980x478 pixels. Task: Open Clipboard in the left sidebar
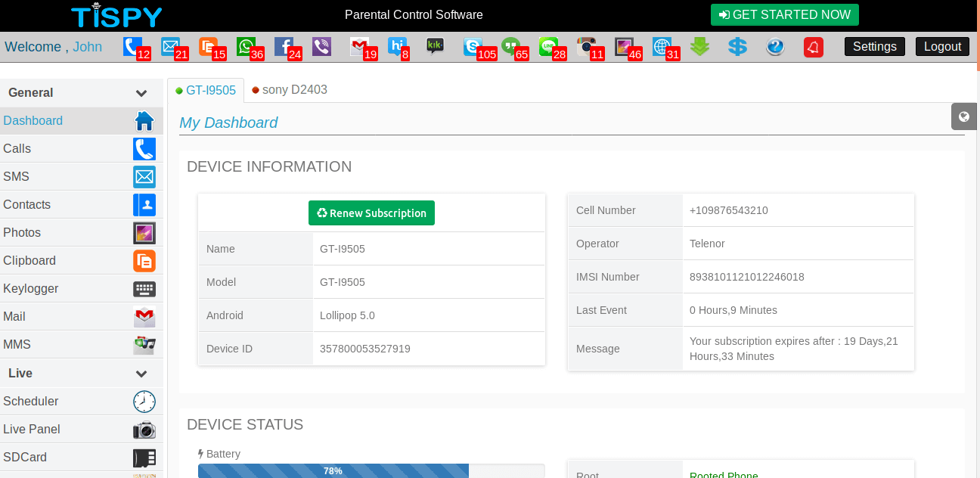[x=82, y=261]
